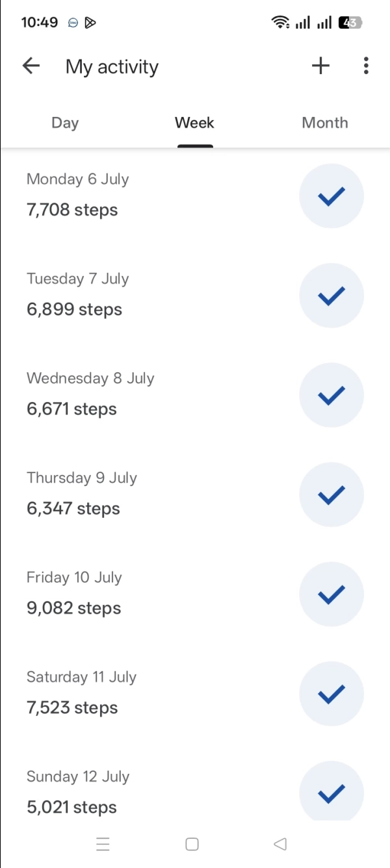
Task: Open the Monday 6 July 7,708 steps entry
Action: pyautogui.click(x=195, y=196)
